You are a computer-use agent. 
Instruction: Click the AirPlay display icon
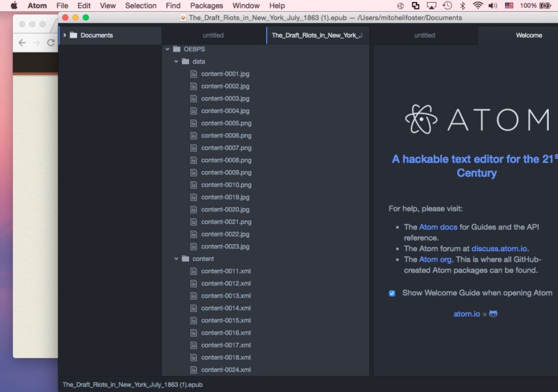431,6
